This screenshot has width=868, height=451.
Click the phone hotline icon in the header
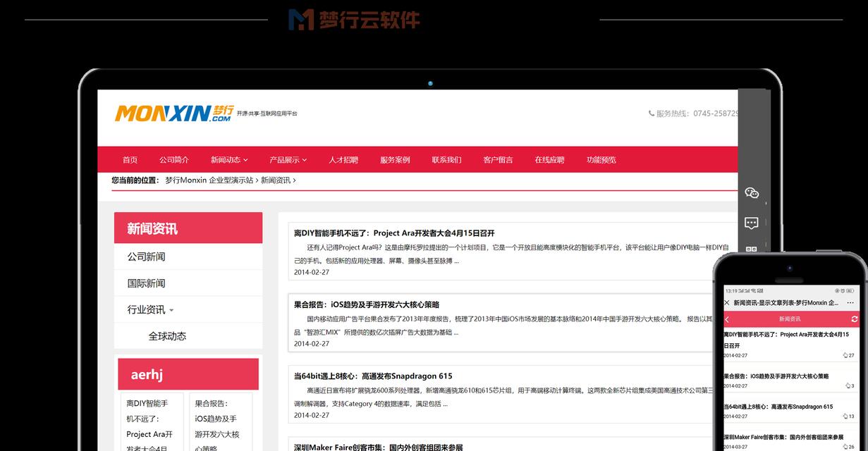tap(652, 113)
